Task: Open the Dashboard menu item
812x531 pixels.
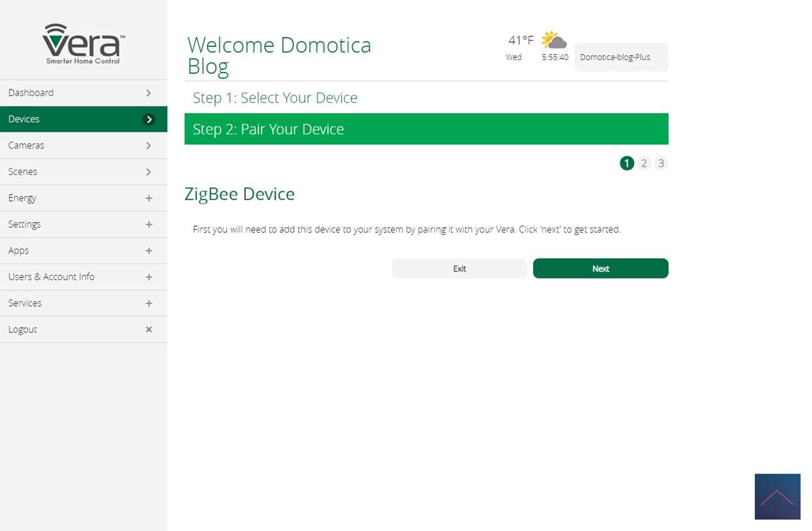Action: coord(31,93)
